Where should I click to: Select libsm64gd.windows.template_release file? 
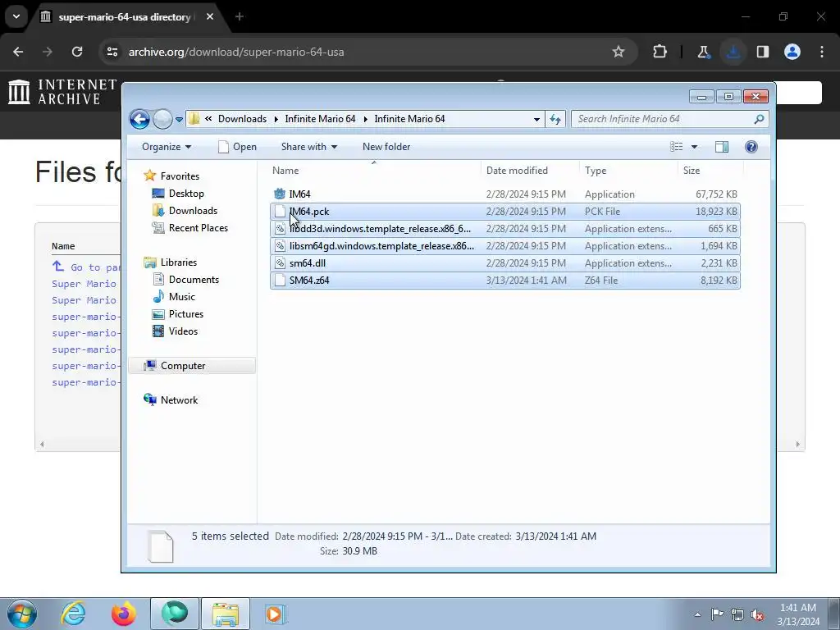click(x=505, y=246)
